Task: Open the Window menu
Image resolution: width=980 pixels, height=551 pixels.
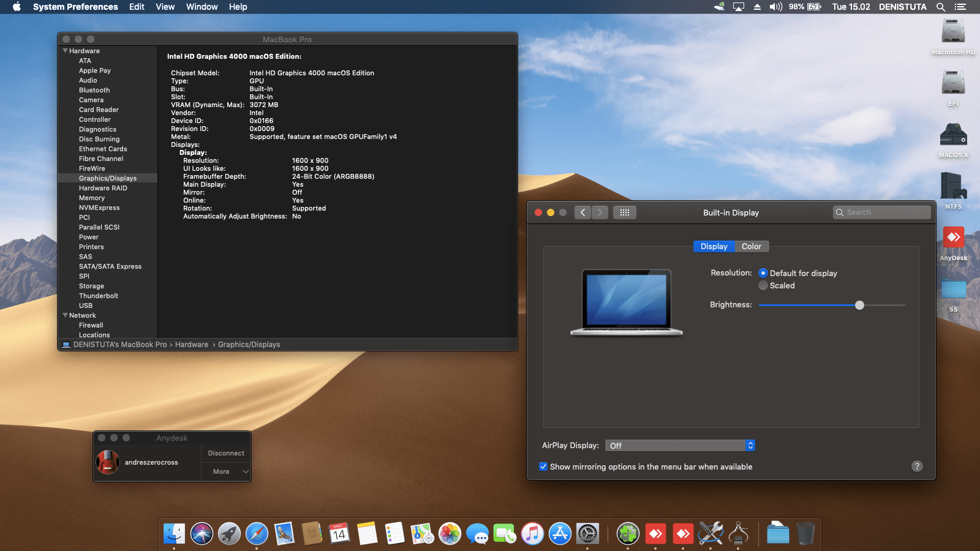Action: [202, 7]
